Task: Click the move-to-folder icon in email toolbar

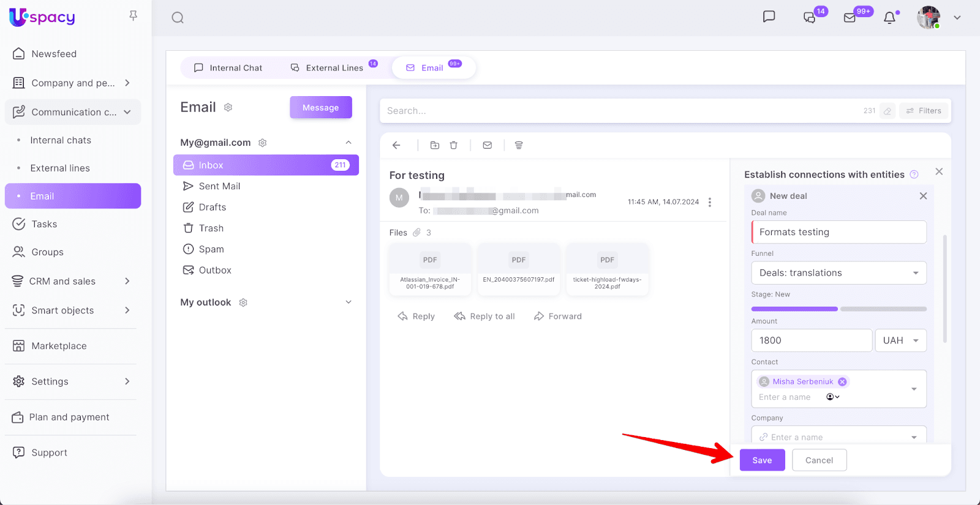Action: [435, 145]
